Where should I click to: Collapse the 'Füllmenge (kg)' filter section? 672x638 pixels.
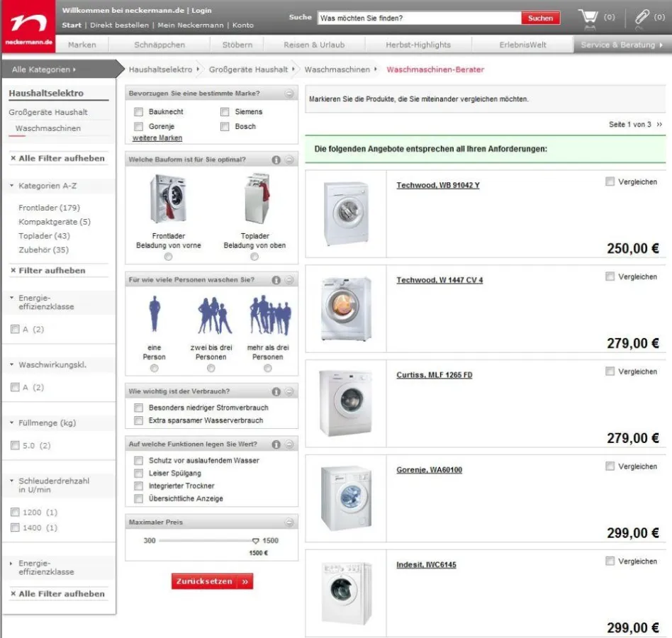click(x=12, y=423)
